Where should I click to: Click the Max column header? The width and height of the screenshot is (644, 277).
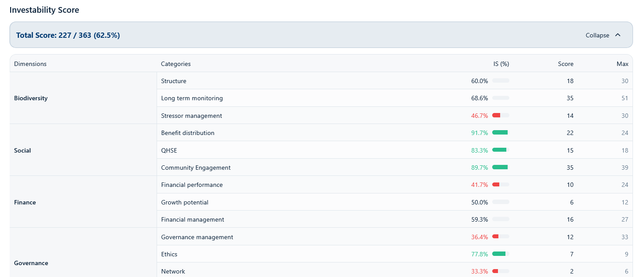coord(622,64)
